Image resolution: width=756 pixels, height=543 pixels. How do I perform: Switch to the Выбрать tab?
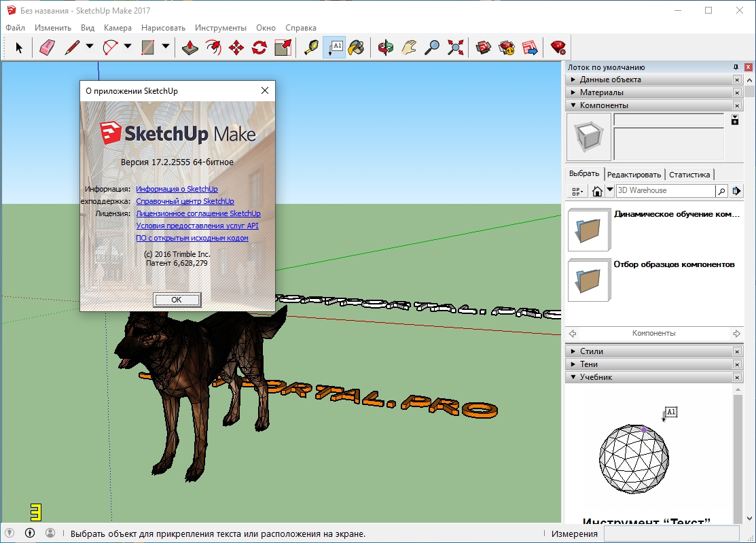[584, 173]
